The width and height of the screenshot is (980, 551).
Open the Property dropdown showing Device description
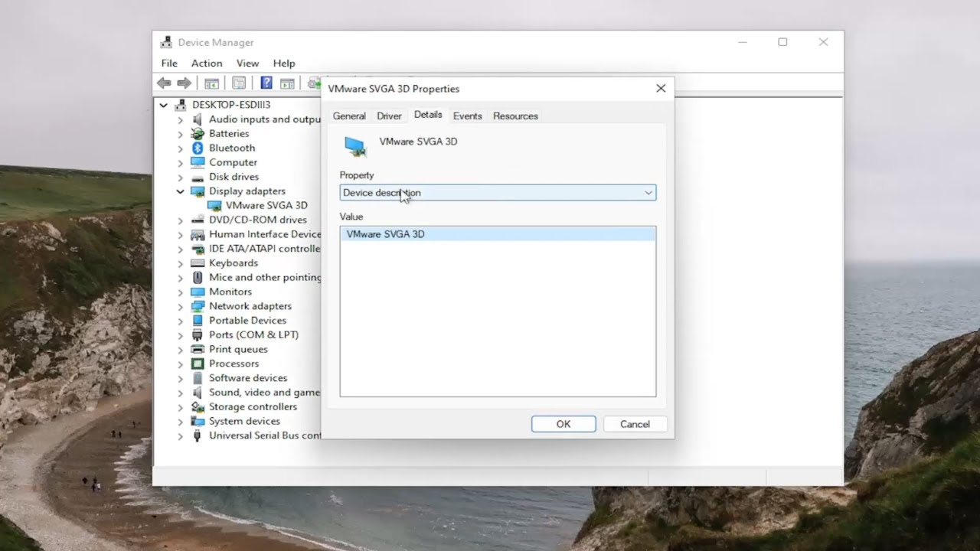[498, 193]
